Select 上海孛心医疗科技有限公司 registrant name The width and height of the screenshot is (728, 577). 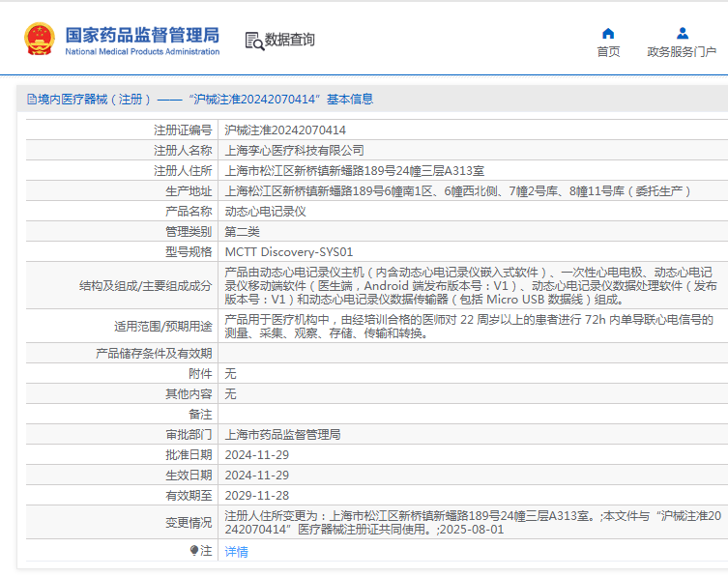[x=294, y=151]
